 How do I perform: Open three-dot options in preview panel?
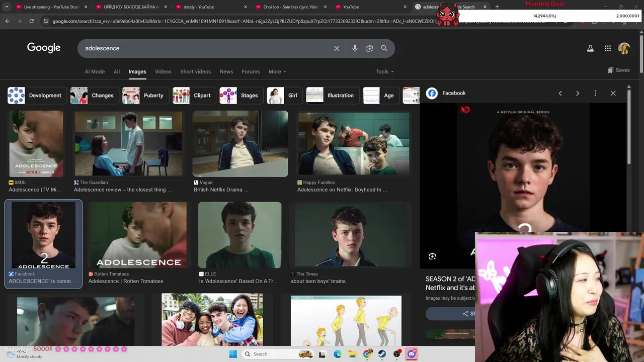pyautogui.click(x=595, y=93)
